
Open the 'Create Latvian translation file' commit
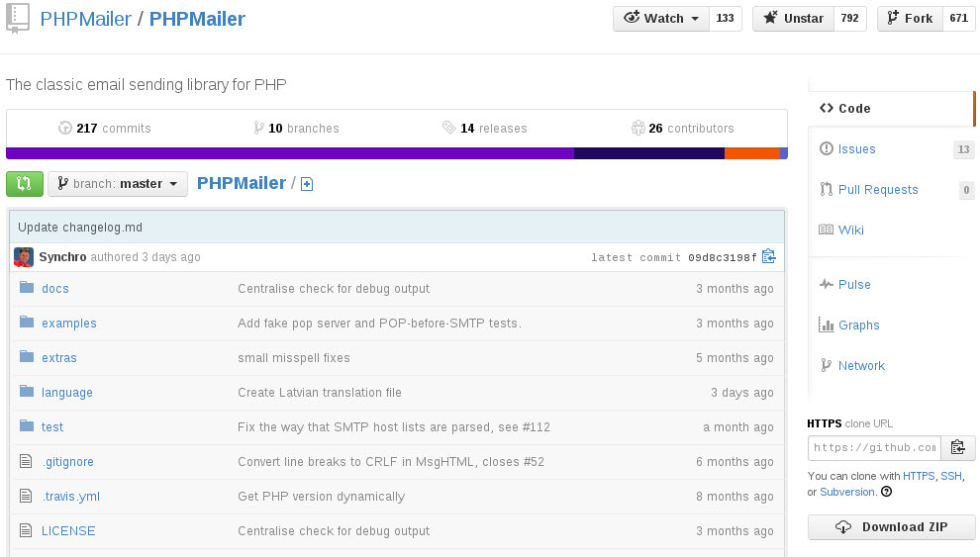pyautogui.click(x=320, y=392)
